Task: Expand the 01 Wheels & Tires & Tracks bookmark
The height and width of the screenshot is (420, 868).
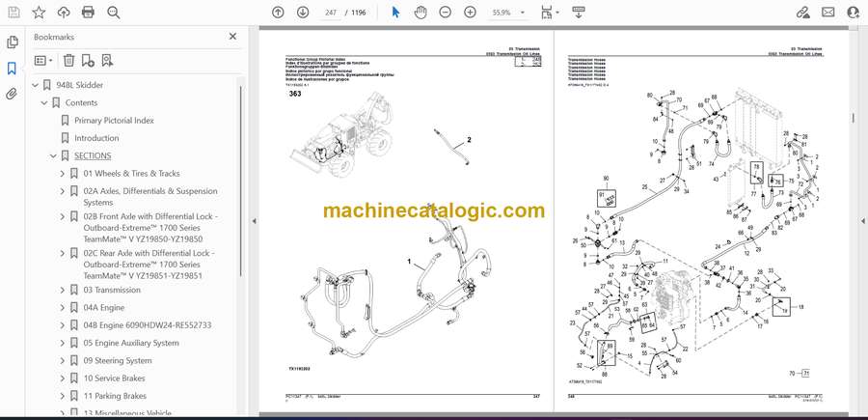Action: coord(62,174)
